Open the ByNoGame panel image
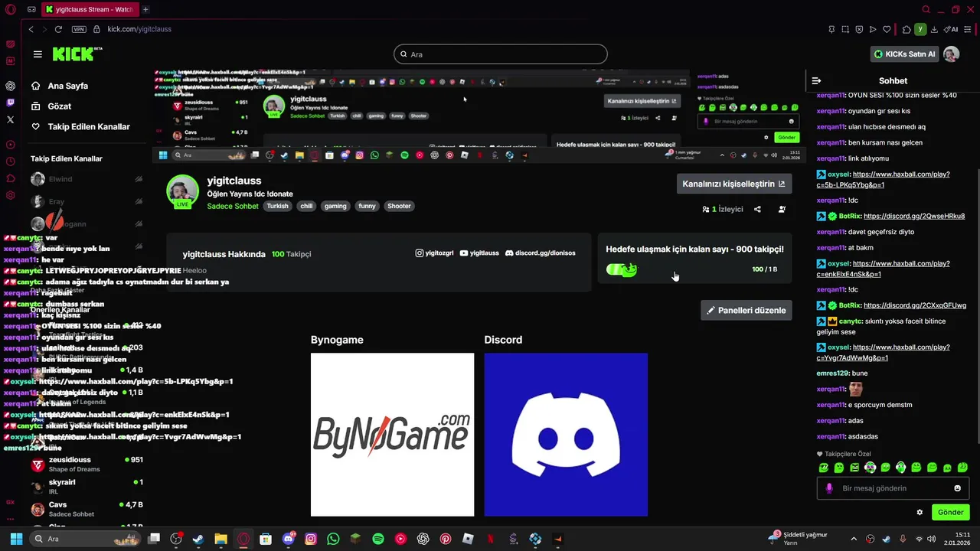 (392, 435)
